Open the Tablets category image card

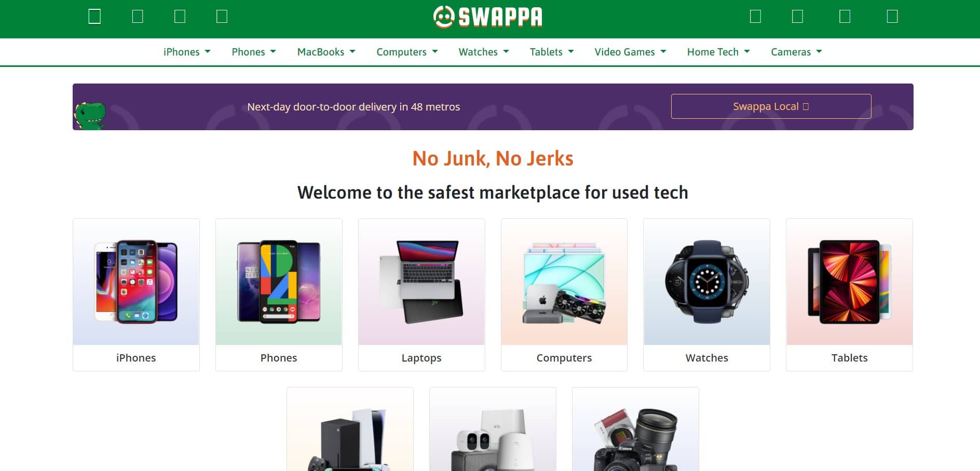[849, 282]
